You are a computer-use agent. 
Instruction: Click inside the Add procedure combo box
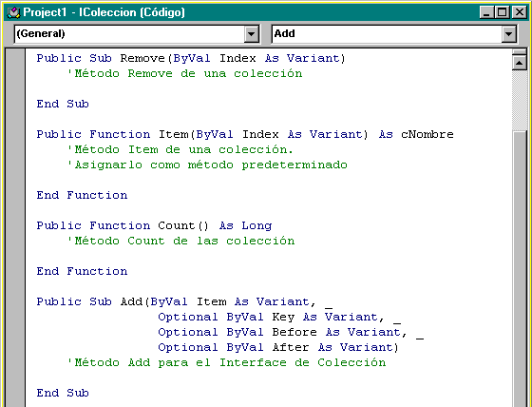pyautogui.click(x=387, y=34)
